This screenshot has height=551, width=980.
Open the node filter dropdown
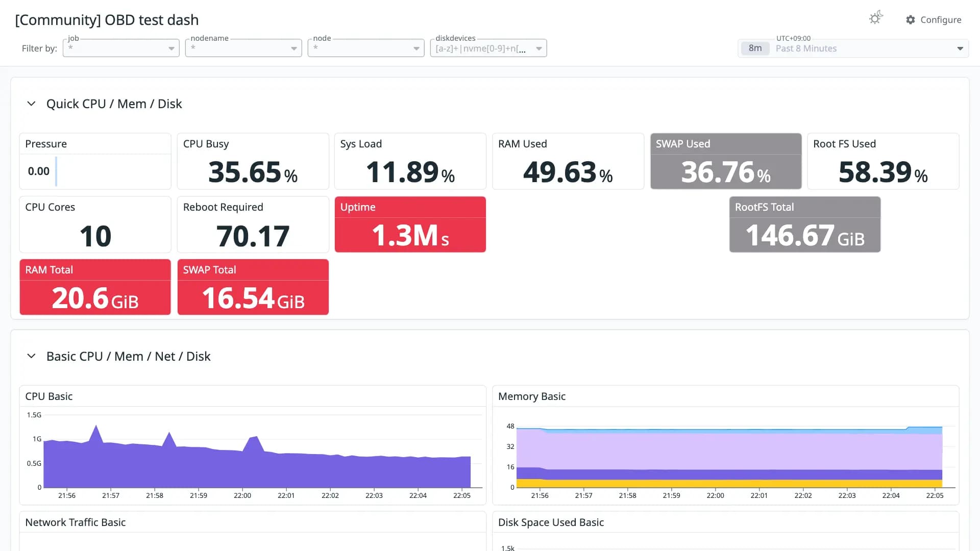click(366, 48)
